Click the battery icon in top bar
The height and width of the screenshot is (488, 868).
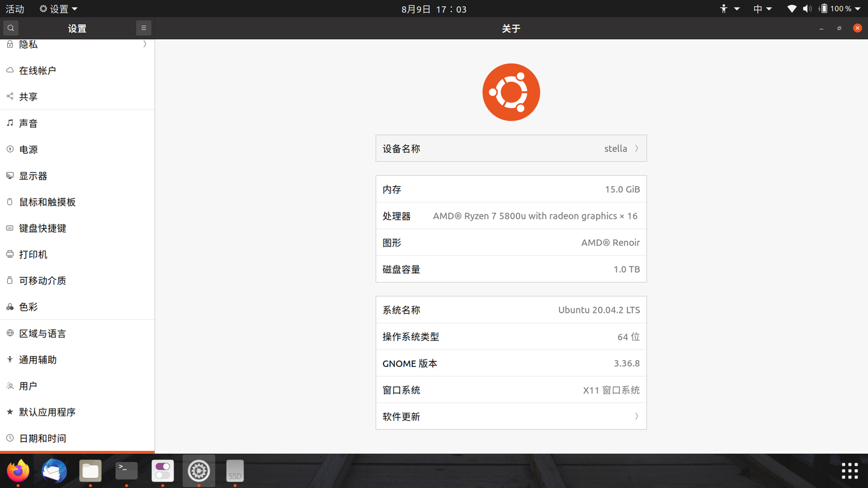click(823, 9)
